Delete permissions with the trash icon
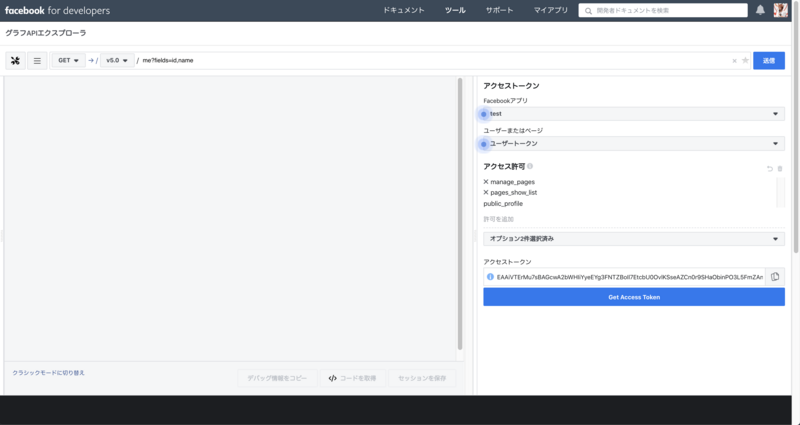This screenshot has height=425, width=800. point(780,168)
